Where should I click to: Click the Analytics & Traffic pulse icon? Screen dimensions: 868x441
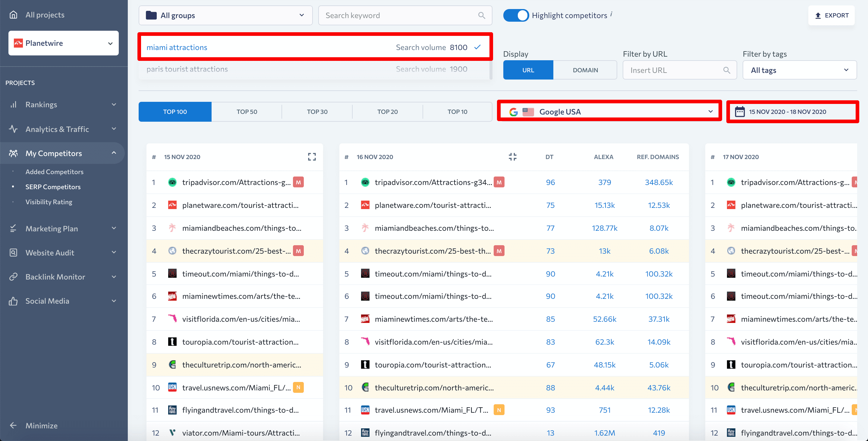pos(13,129)
